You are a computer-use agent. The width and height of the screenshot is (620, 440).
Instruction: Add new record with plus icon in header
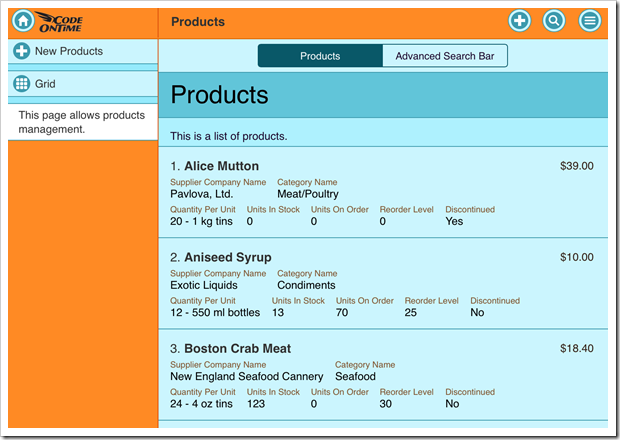point(519,21)
